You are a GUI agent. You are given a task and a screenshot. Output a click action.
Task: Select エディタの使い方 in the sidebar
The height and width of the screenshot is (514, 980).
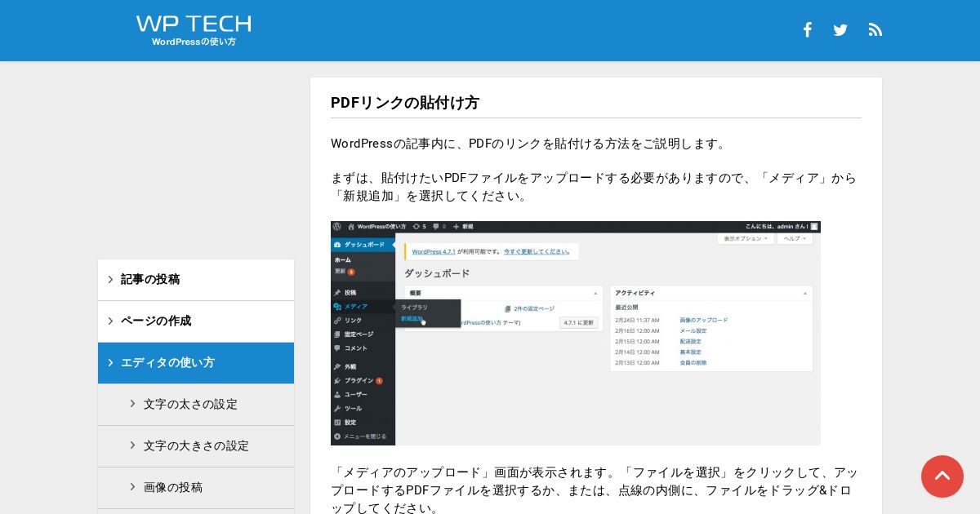coord(196,363)
